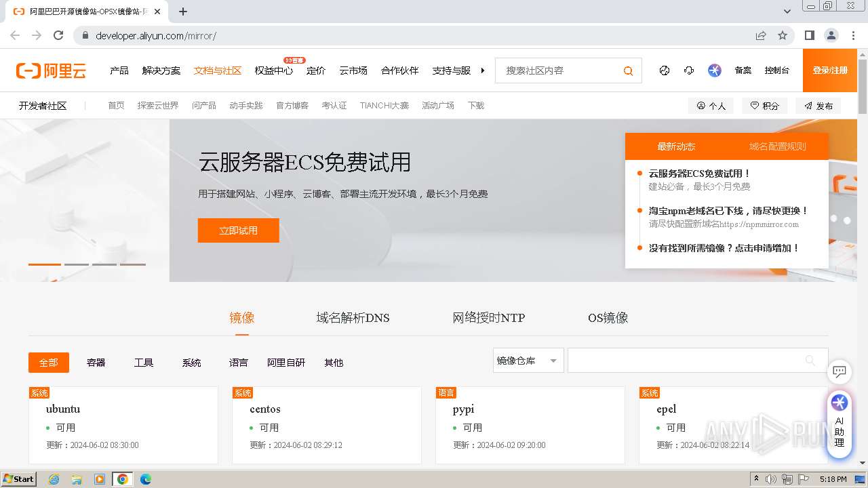Switch to the OS镜像 tab
The width and height of the screenshot is (868, 488).
click(608, 318)
